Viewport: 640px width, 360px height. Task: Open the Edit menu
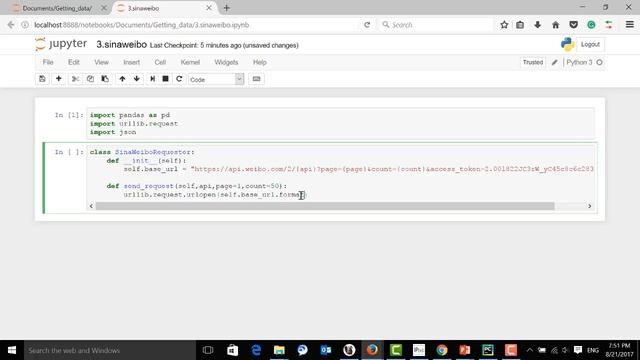[74, 62]
